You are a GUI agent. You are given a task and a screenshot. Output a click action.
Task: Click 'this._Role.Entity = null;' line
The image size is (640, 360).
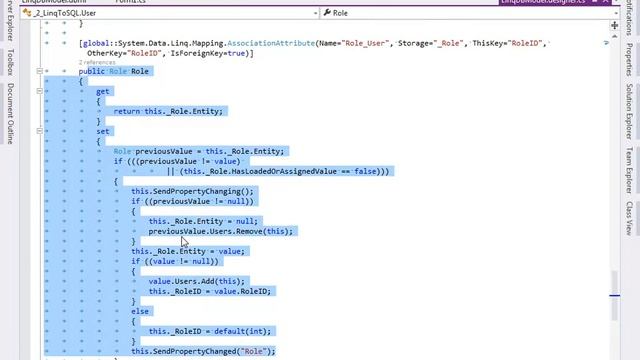point(203,222)
